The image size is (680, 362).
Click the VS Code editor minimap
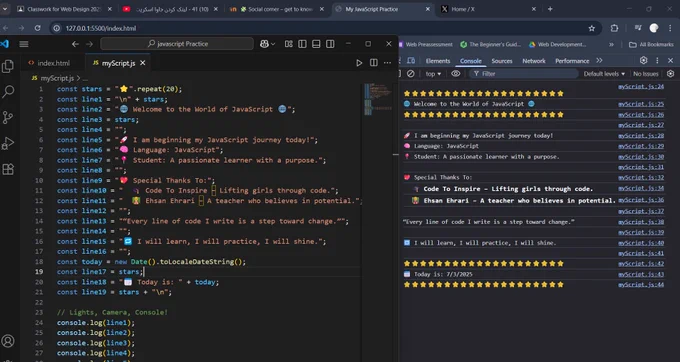pos(378,99)
